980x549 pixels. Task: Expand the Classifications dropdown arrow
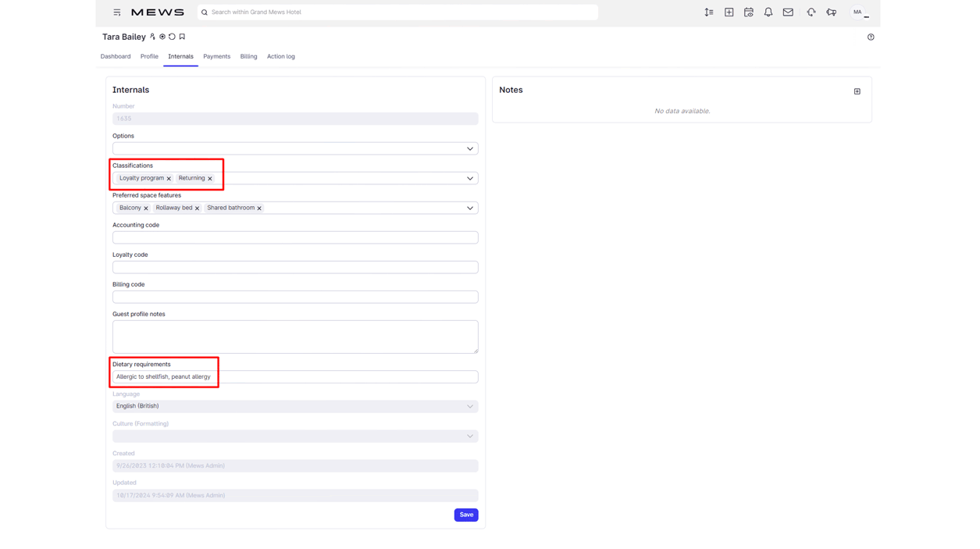pyautogui.click(x=469, y=178)
